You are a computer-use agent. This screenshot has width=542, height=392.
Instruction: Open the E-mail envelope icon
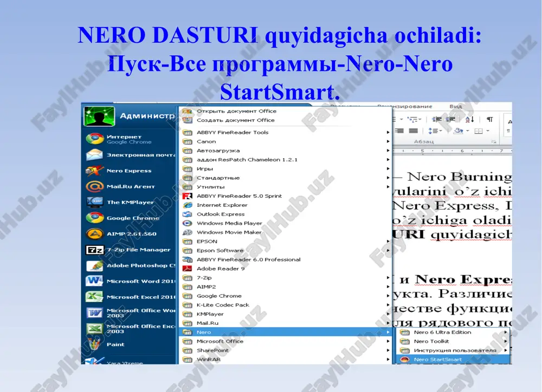click(x=95, y=155)
